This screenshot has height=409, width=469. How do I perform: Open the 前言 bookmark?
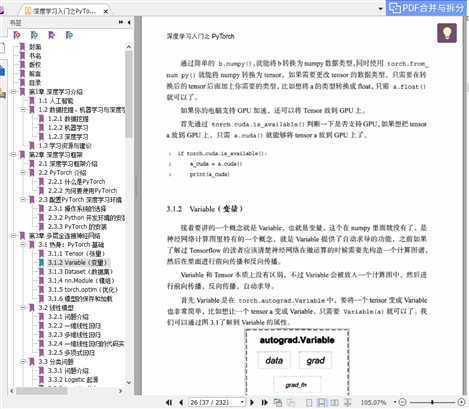(x=35, y=74)
